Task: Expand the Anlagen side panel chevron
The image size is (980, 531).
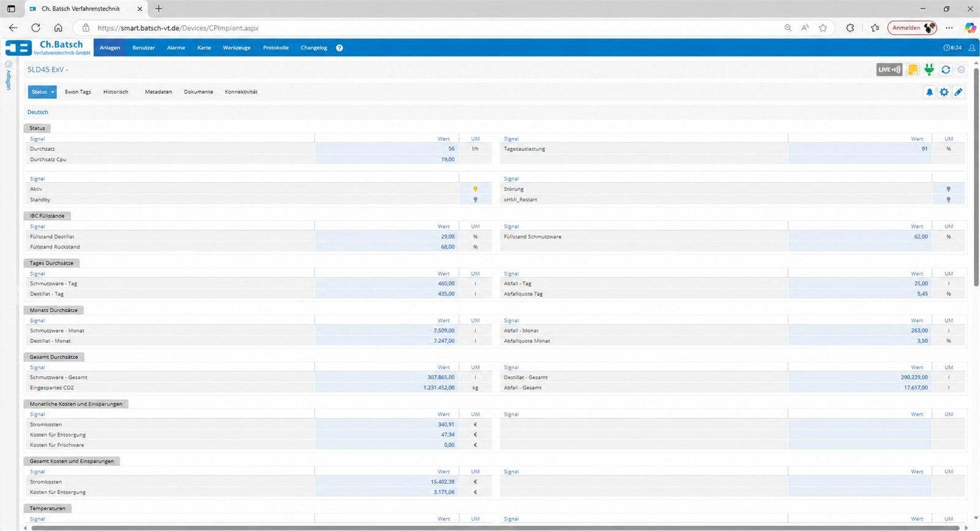Action: pos(9,64)
